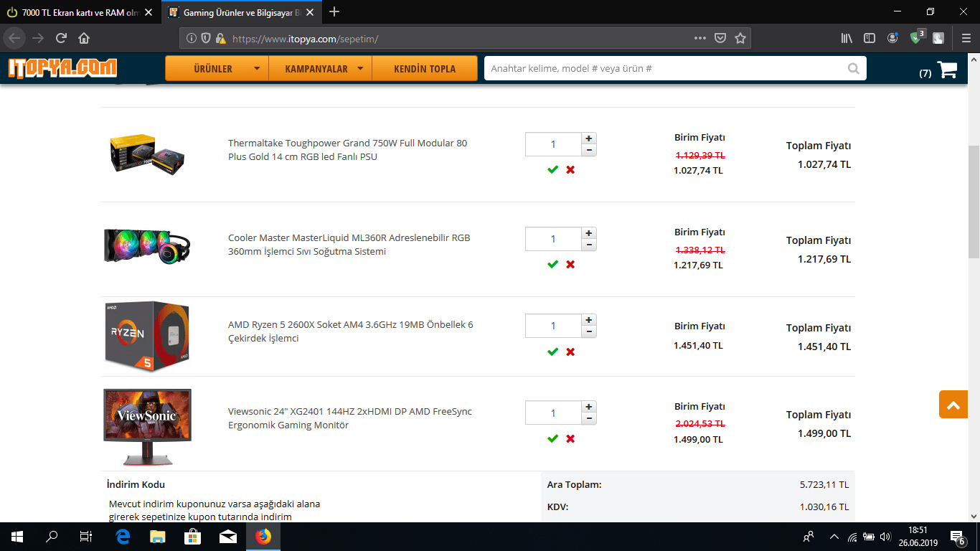Open Mail app from taskbar
Screen dimensions: 980x551
(x=228, y=537)
